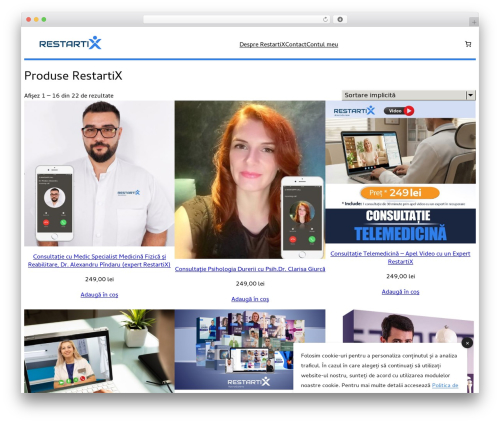
Task: Open the Contact menu link
Action: [x=296, y=44]
